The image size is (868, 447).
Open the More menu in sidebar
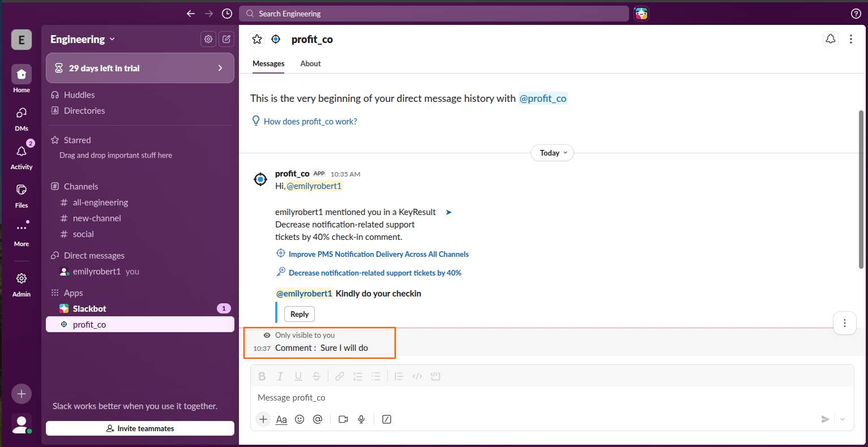[22, 233]
